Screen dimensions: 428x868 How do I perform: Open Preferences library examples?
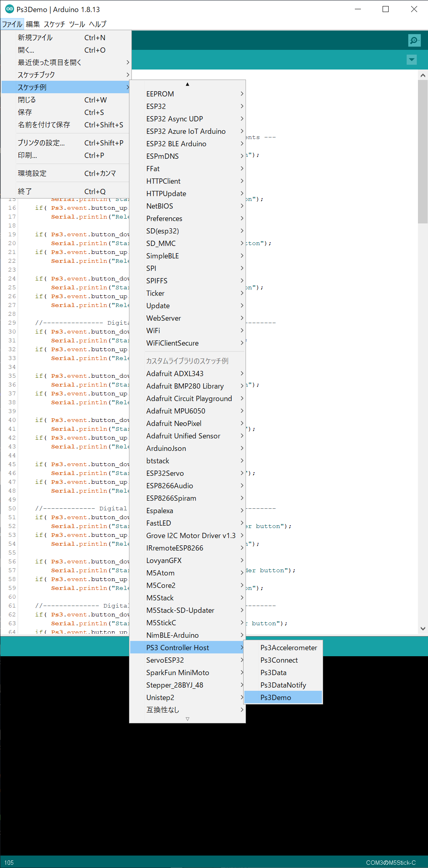tap(187, 218)
